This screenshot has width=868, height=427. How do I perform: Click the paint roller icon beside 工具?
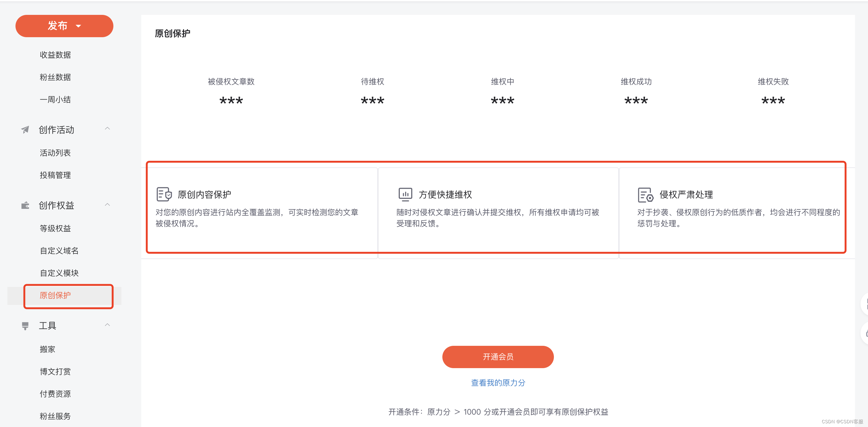(25, 326)
